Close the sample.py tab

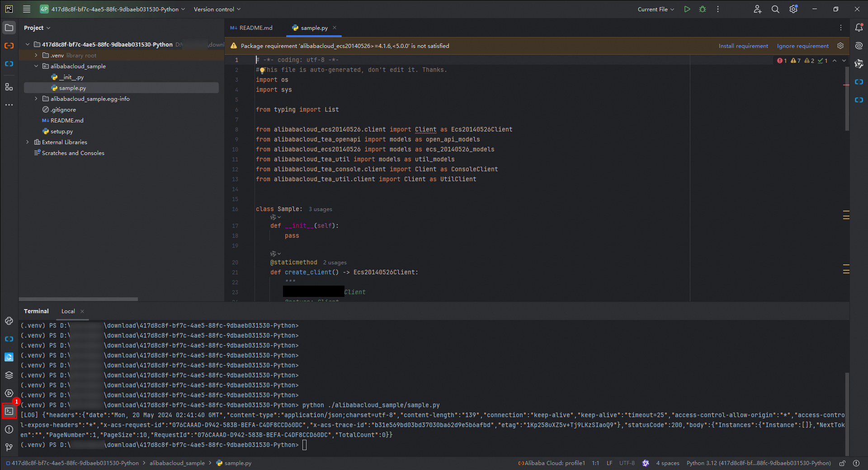pyautogui.click(x=335, y=28)
